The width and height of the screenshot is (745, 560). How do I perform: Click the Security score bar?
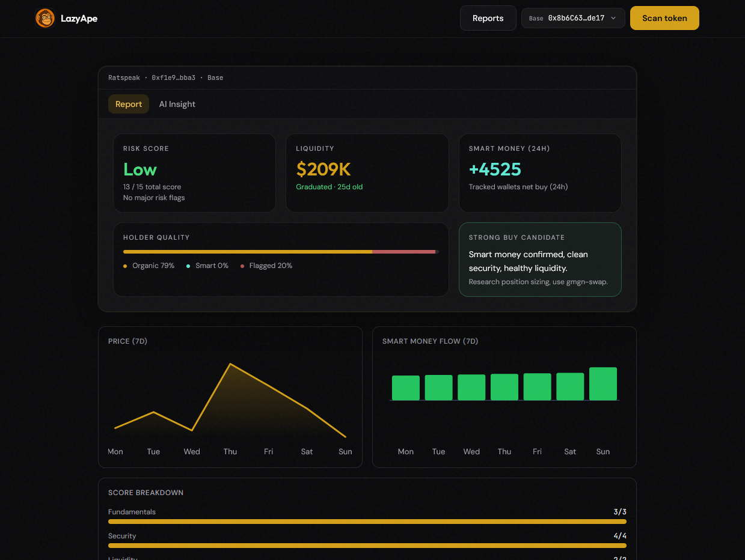[x=367, y=546]
